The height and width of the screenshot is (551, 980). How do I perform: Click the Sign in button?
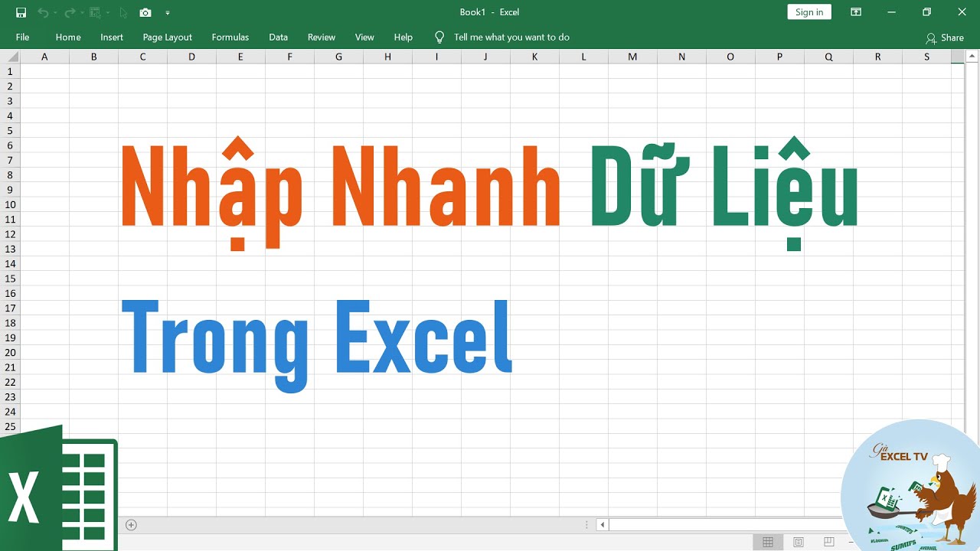(x=809, y=11)
